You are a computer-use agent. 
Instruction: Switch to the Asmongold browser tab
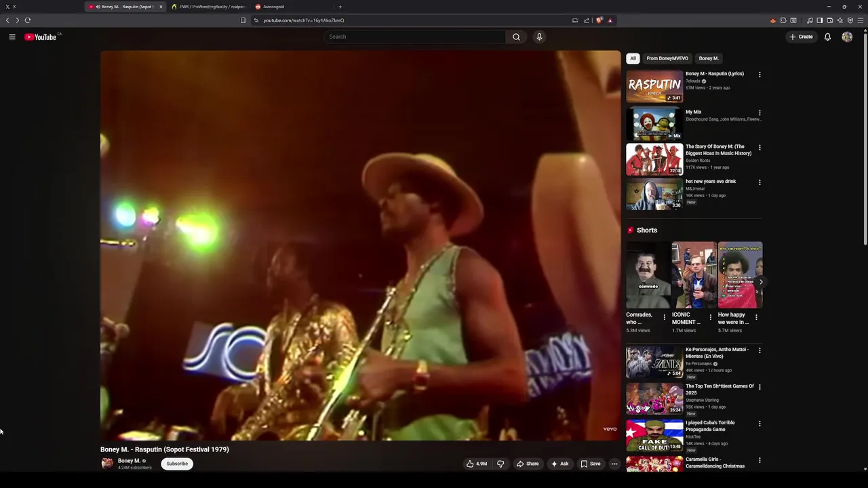tap(292, 7)
